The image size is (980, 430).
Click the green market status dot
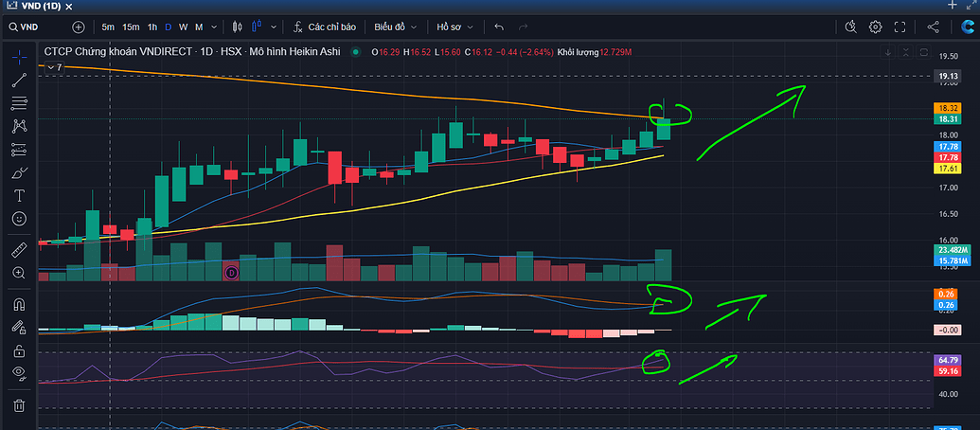[356, 52]
